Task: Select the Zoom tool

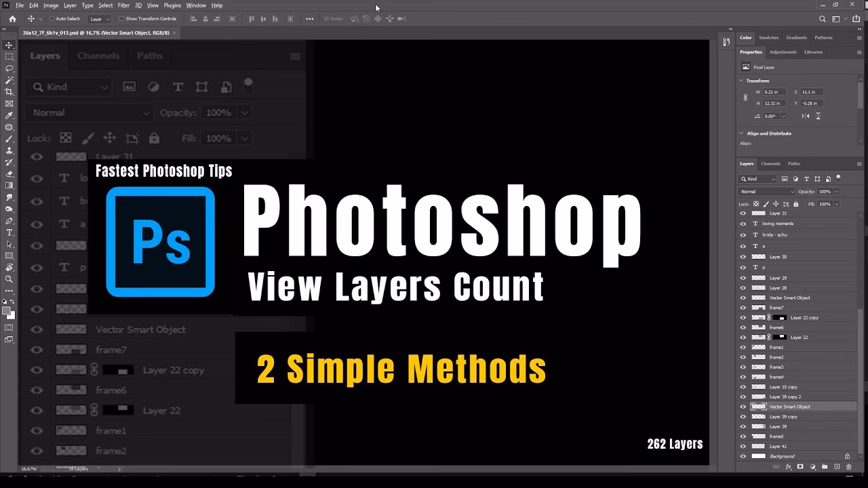Action: (9, 279)
